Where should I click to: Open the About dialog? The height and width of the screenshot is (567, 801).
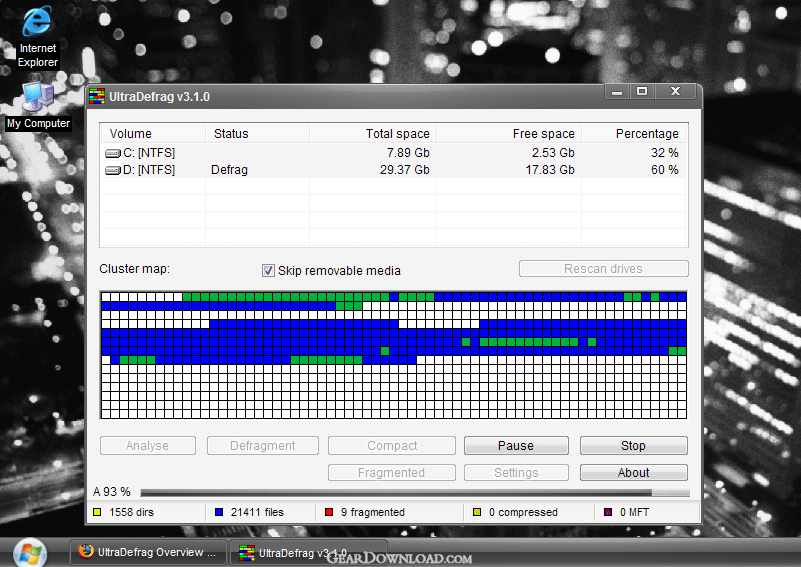pyautogui.click(x=633, y=472)
